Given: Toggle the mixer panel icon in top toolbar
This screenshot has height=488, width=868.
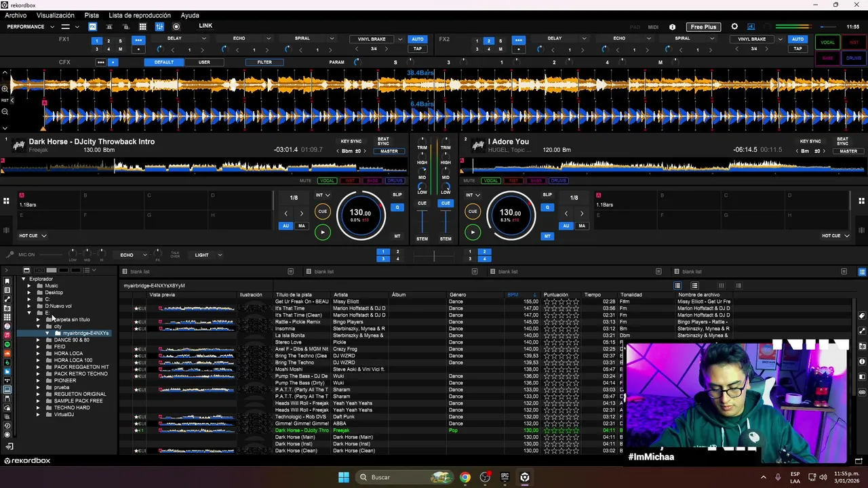Looking at the screenshot, I should coord(159,26).
